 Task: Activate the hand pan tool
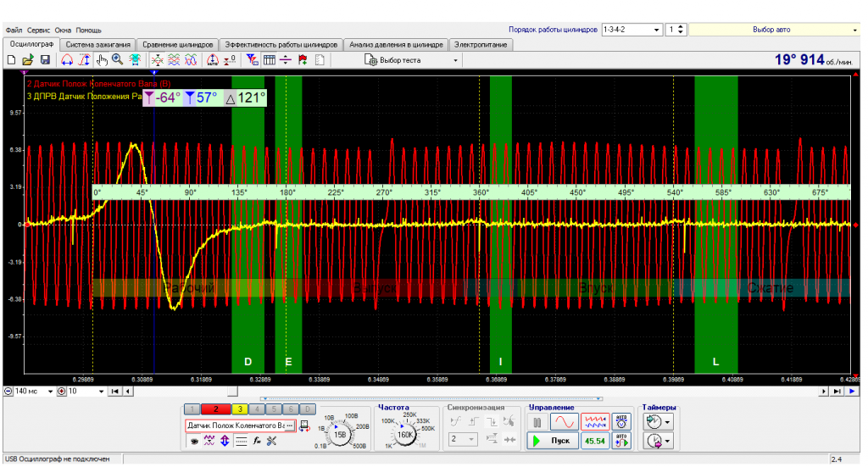click(102, 60)
